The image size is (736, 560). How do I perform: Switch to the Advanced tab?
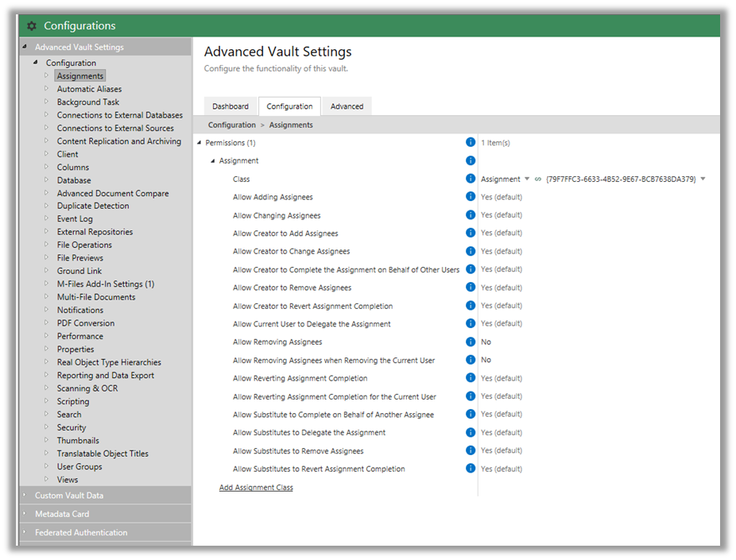pyautogui.click(x=347, y=106)
